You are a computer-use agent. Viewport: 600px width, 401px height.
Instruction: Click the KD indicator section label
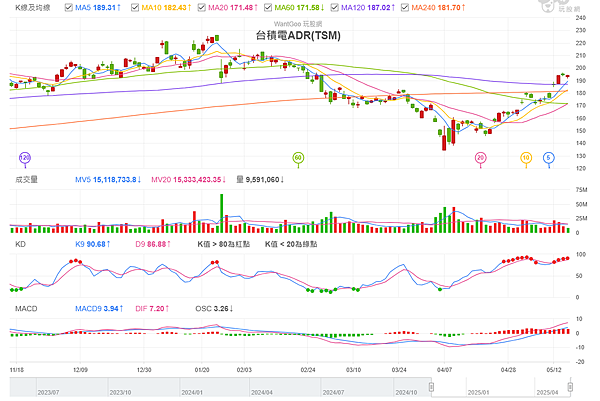[x=20, y=244]
